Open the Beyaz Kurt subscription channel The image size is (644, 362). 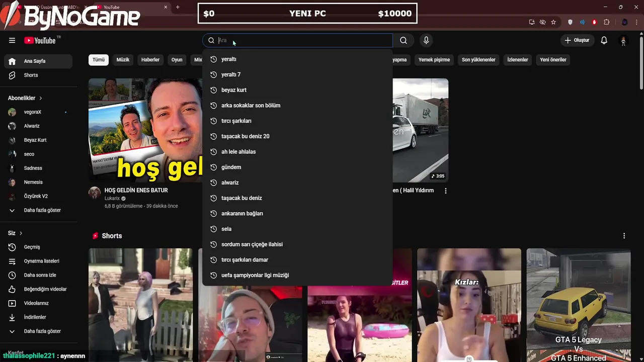pyautogui.click(x=39, y=140)
